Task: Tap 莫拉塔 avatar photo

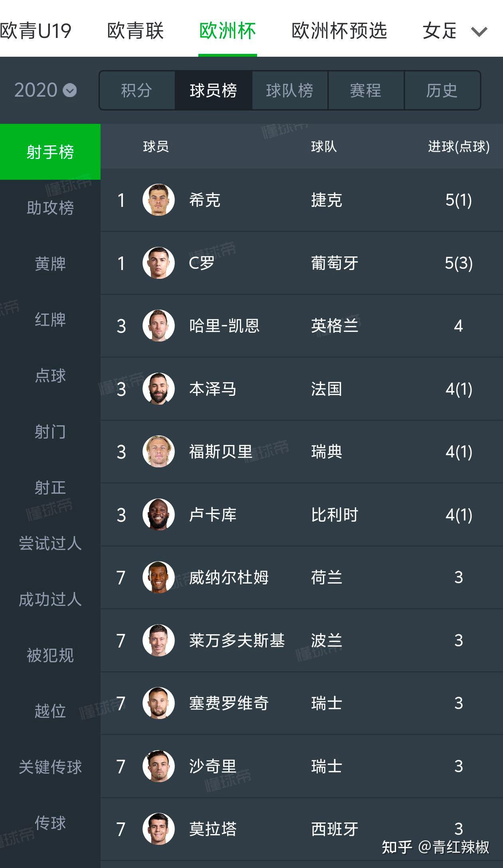Action: point(158,829)
